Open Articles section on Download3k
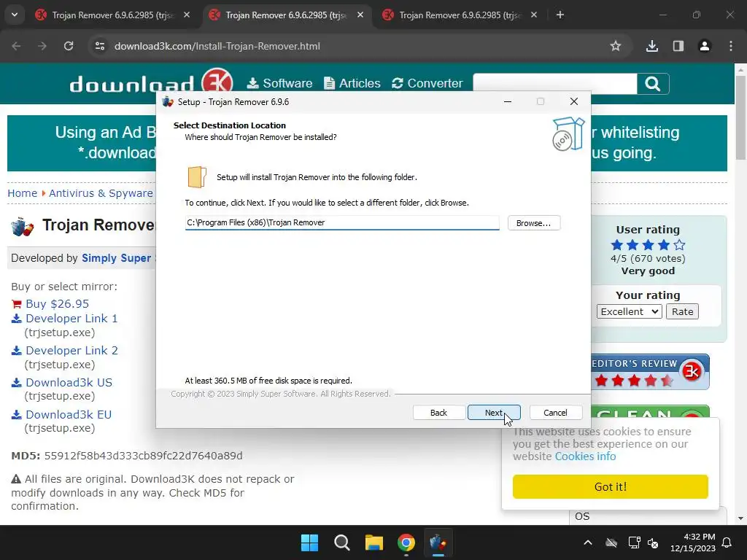Screen dimensions: 747x560 click(352, 83)
